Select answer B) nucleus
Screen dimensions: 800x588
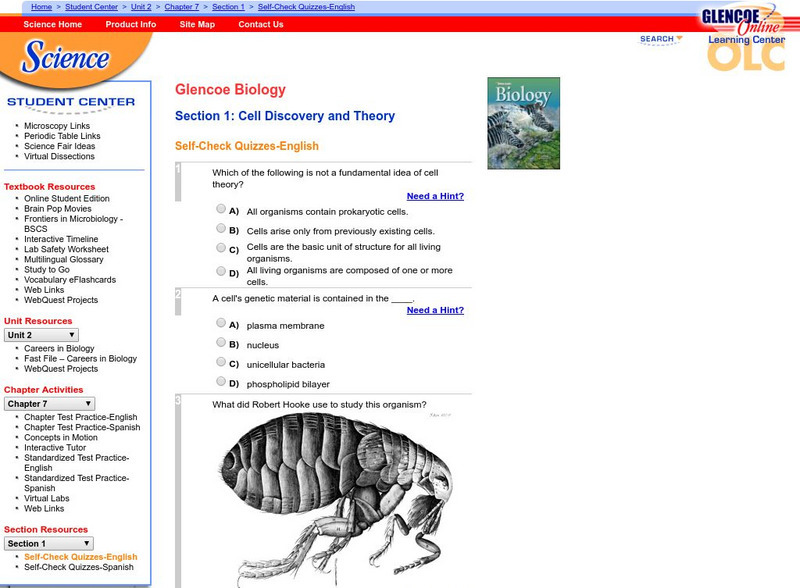pyautogui.click(x=220, y=342)
